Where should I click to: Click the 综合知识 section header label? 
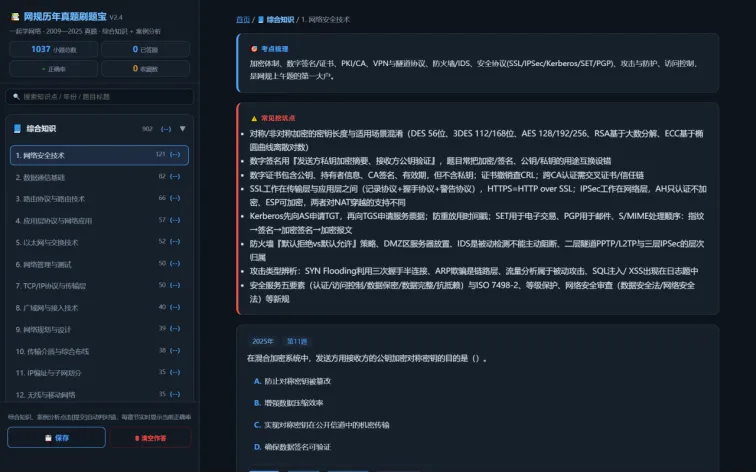point(41,129)
